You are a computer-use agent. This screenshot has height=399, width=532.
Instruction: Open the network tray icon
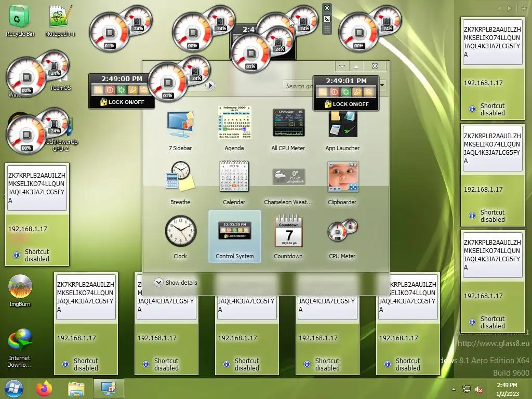click(x=467, y=389)
